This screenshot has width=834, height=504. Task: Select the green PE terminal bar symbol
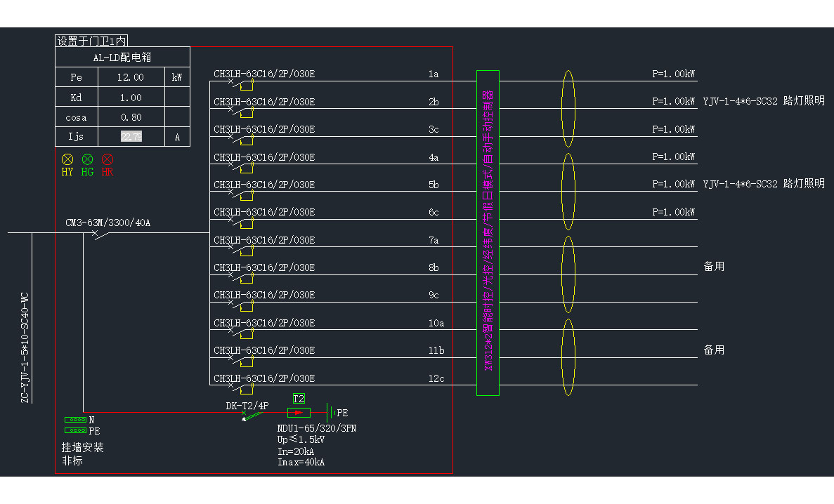75,430
